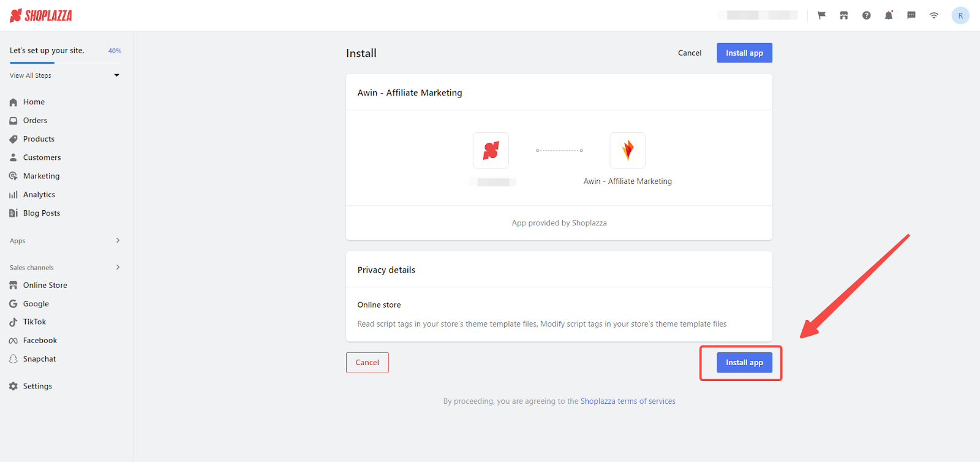Open Shoplazza terms of services link
Image resolution: width=980 pixels, height=462 pixels.
click(628, 401)
